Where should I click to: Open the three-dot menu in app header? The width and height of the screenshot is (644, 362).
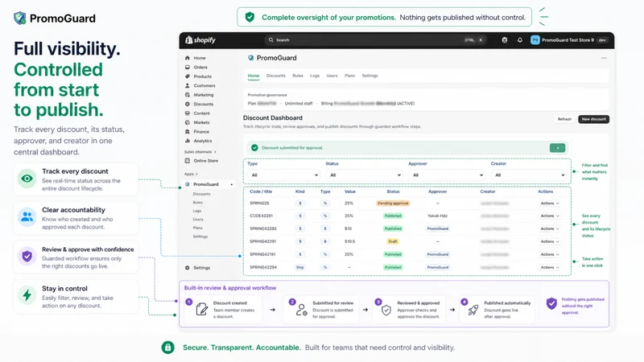[x=604, y=58]
